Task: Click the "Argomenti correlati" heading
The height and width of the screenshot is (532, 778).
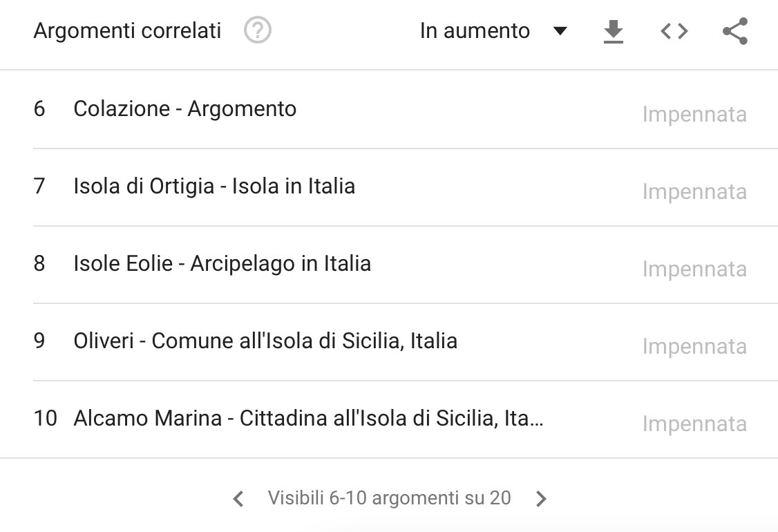Action: [x=127, y=31]
